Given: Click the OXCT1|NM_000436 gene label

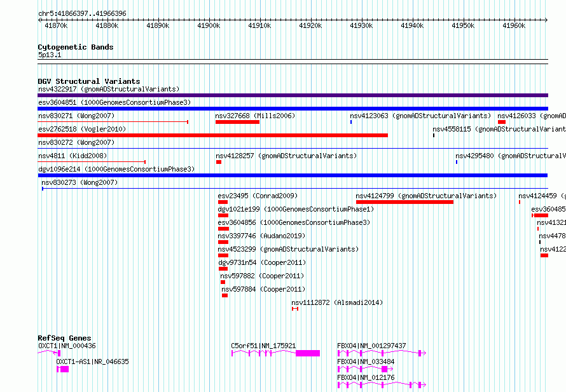Looking at the screenshot, I should (67, 346).
